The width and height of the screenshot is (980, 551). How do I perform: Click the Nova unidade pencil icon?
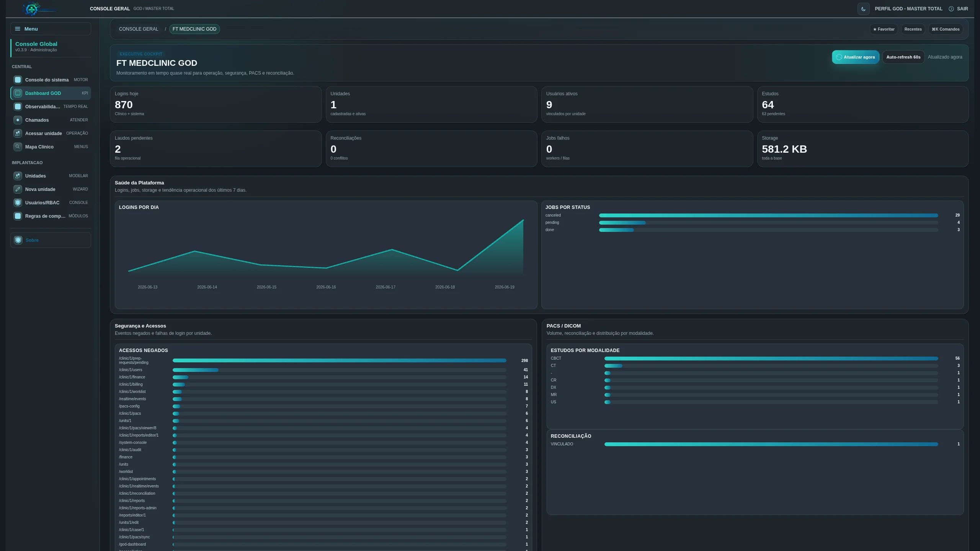pyautogui.click(x=18, y=189)
